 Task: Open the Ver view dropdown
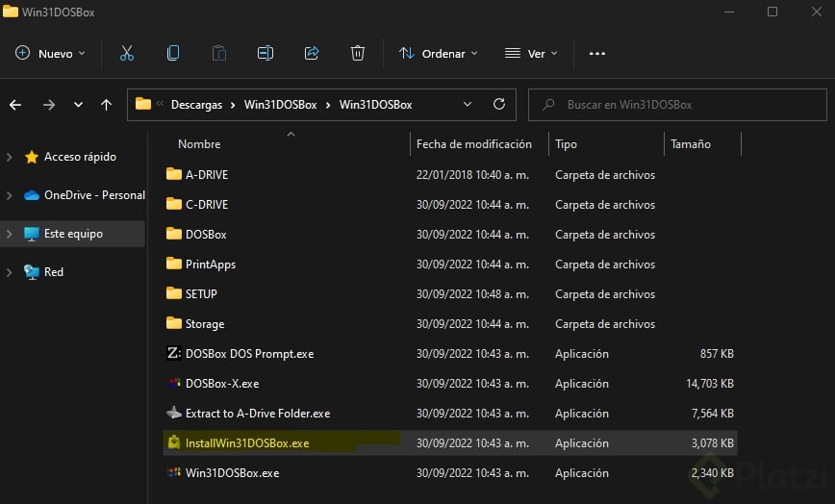coord(531,53)
